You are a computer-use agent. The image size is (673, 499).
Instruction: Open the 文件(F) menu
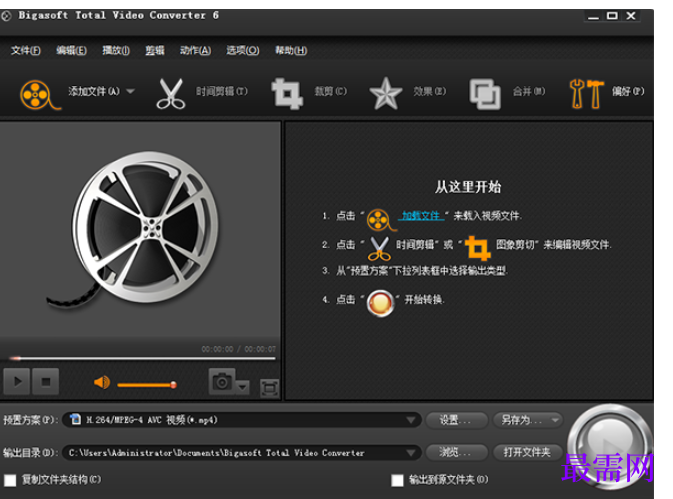[x=26, y=51]
